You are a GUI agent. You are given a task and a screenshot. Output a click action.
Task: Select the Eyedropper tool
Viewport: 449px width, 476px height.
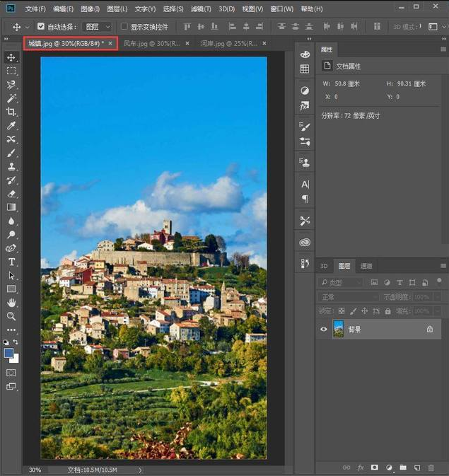pos(11,125)
